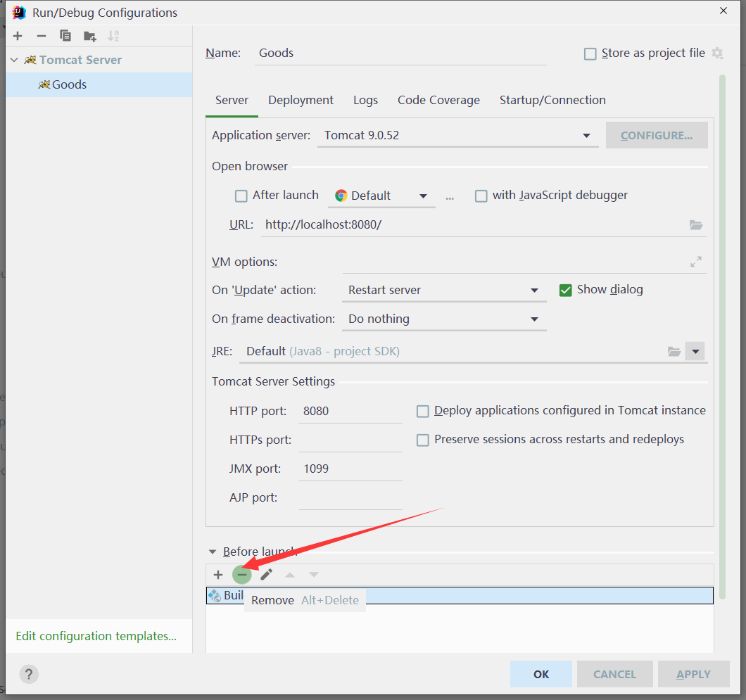
Task: Enable Store as project file checkbox
Action: coord(590,53)
